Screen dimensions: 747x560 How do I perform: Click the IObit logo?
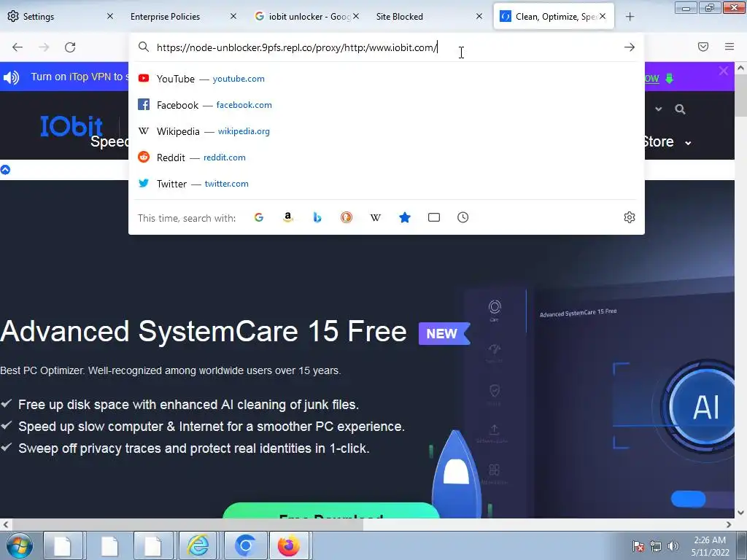(71, 126)
